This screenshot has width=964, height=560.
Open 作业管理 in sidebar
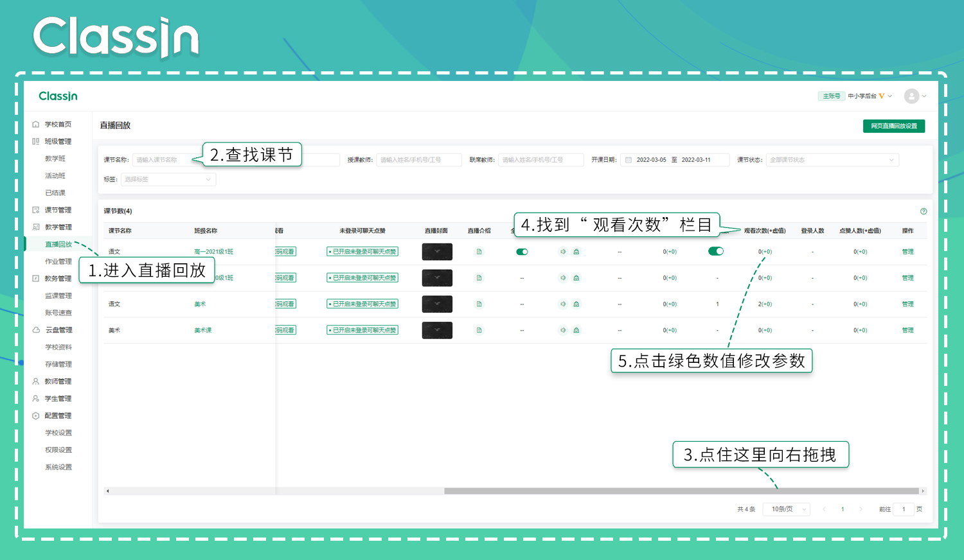58,261
